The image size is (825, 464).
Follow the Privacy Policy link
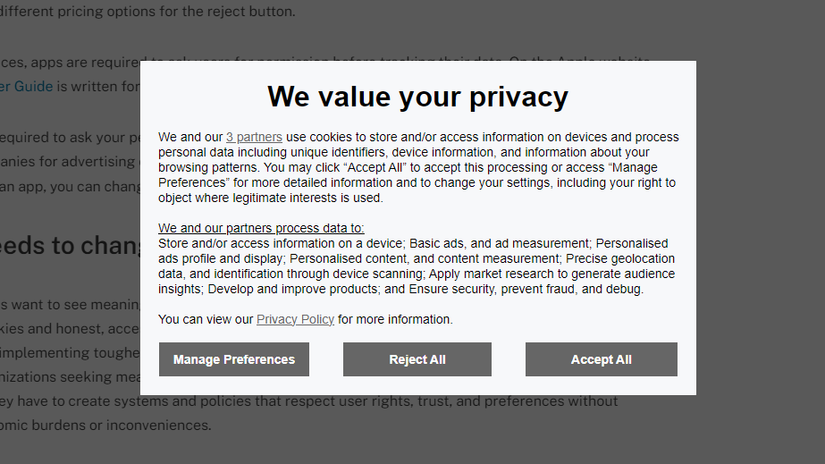(295, 320)
